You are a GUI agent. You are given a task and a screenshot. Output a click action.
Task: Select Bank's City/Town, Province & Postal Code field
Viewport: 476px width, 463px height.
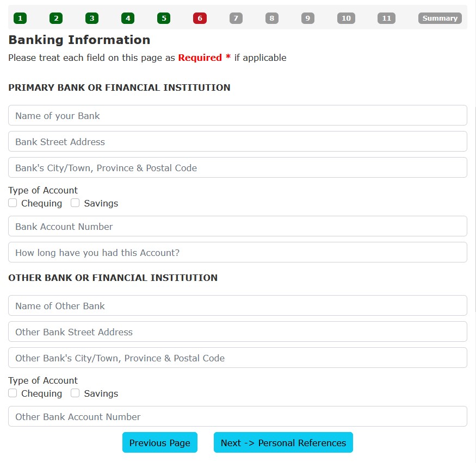click(237, 168)
